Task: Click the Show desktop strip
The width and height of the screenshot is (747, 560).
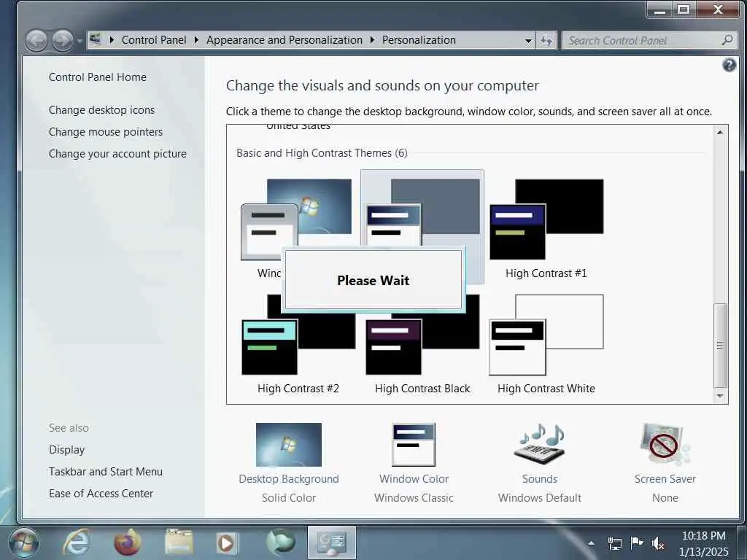Action: (742, 542)
